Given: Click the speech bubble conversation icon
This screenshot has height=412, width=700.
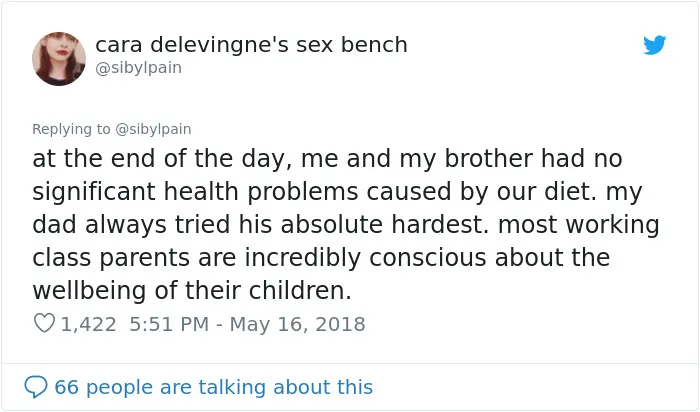Looking at the screenshot, I should [36, 387].
